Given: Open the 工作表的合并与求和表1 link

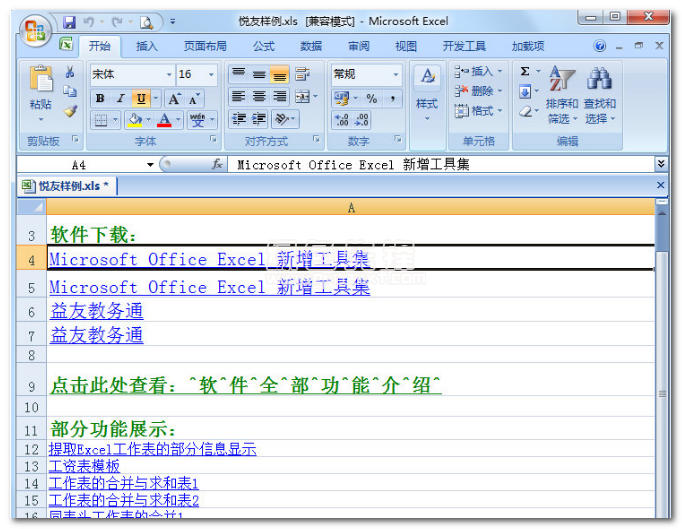Looking at the screenshot, I should coord(124,483).
